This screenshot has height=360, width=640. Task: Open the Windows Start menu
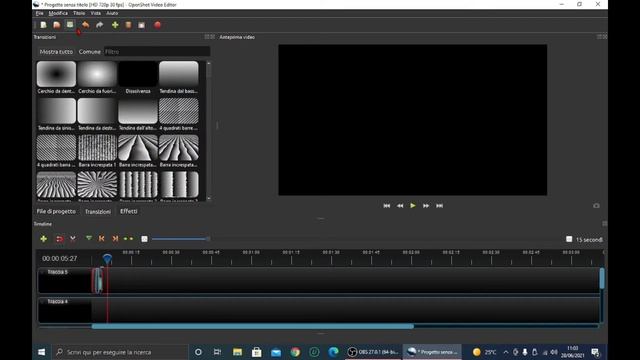coord(42,352)
